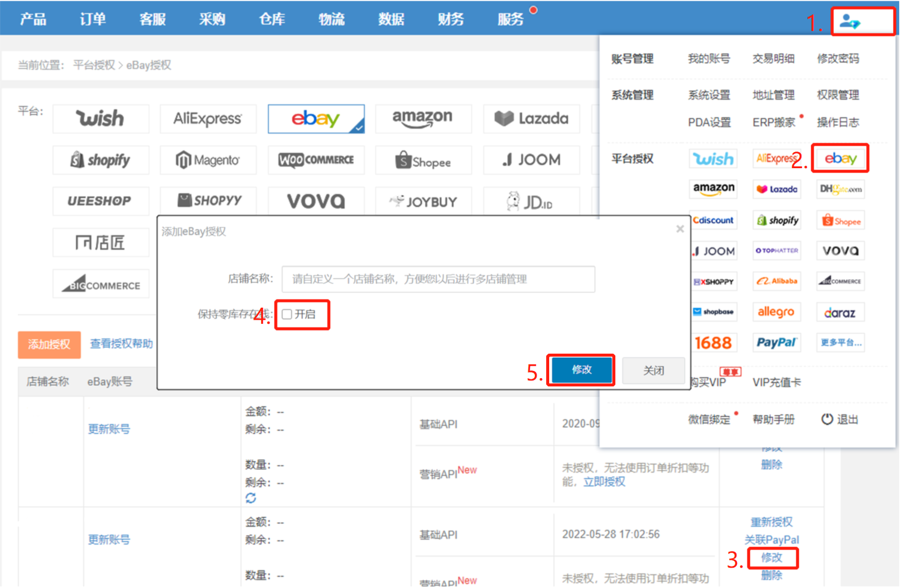Click the orange 添加授权 button

click(x=49, y=345)
